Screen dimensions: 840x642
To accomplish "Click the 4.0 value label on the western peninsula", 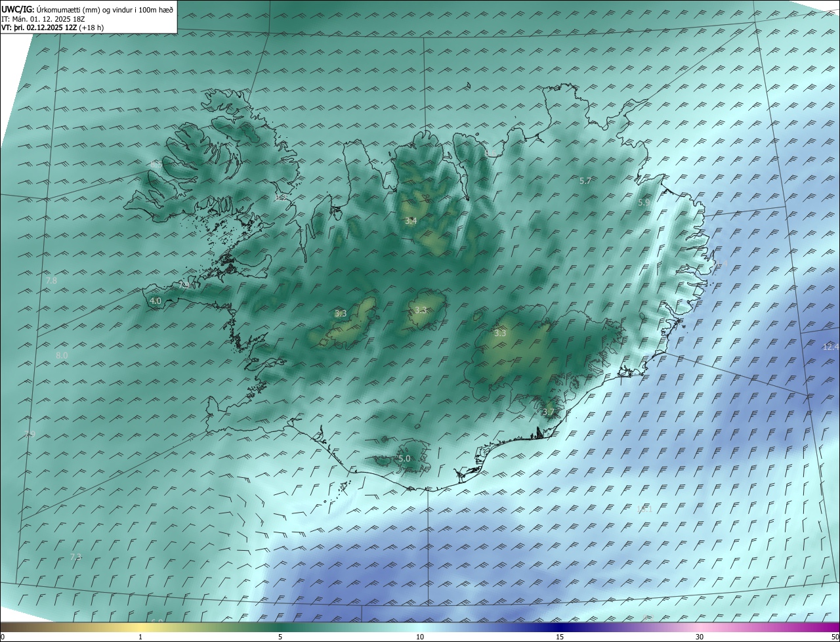I will click(x=156, y=301).
